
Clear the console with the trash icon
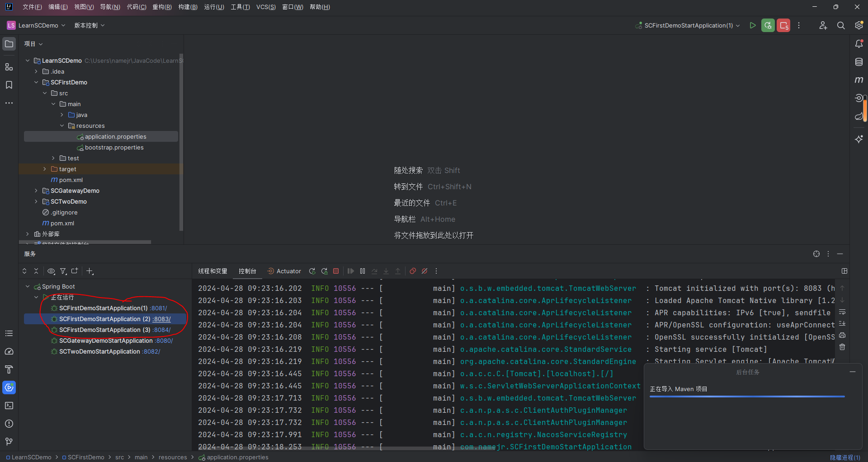tap(842, 347)
